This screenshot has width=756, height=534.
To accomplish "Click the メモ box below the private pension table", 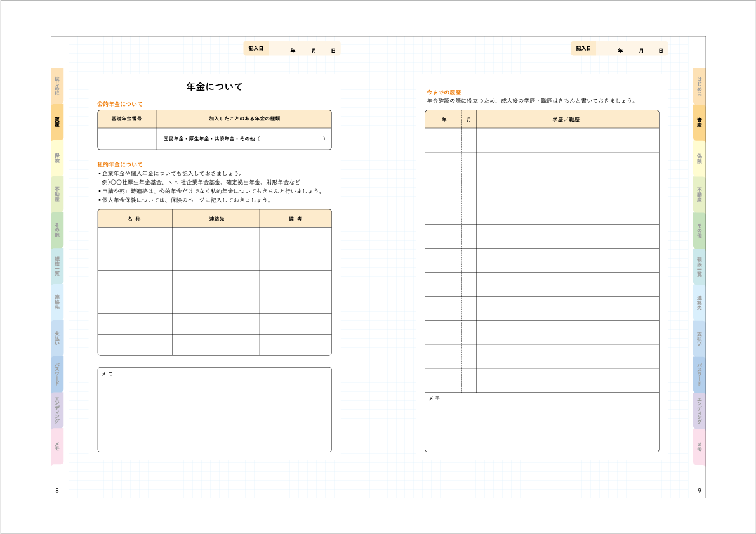I will 215,412.
